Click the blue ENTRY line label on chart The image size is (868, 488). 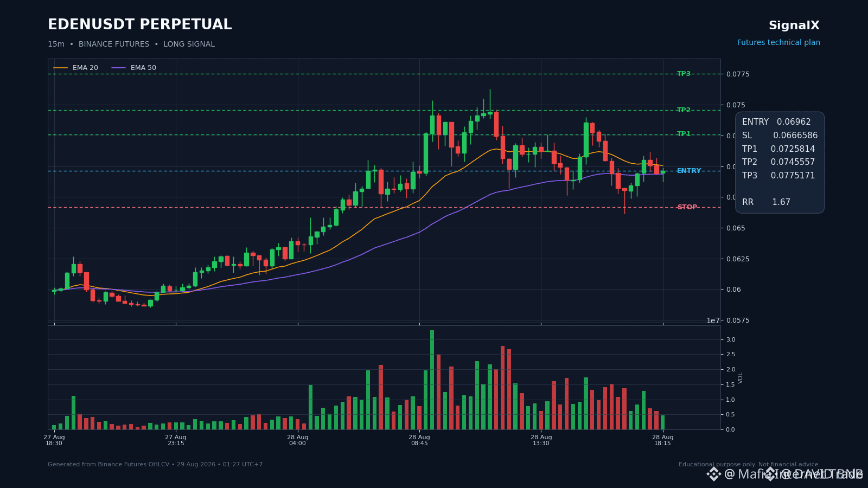point(689,171)
